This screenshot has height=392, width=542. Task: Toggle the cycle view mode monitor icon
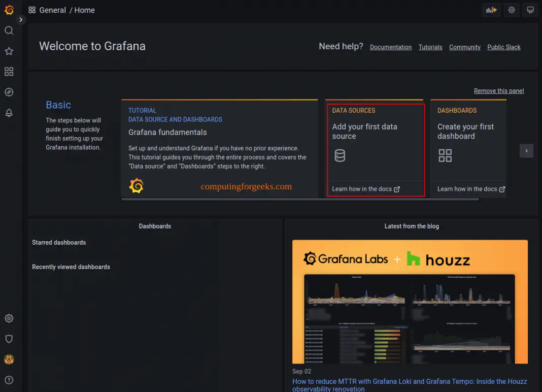(530, 10)
